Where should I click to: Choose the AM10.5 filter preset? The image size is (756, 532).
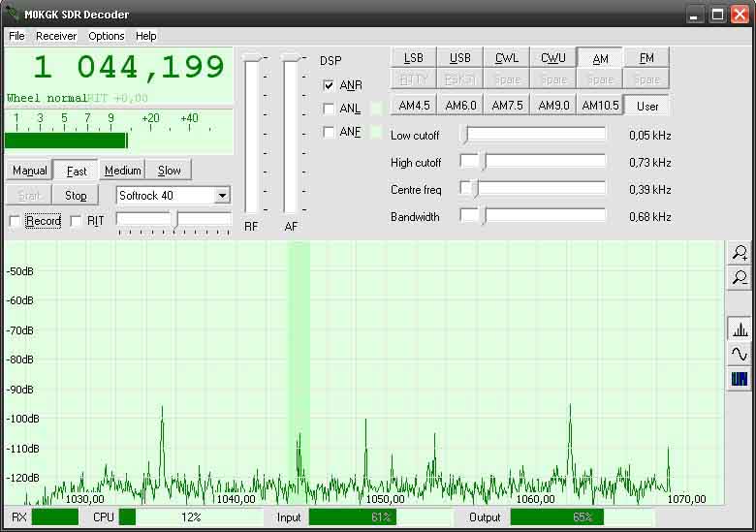tap(600, 105)
